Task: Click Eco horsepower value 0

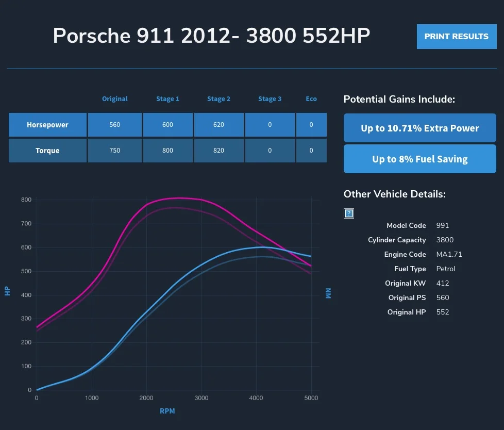Action: click(x=311, y=125)
